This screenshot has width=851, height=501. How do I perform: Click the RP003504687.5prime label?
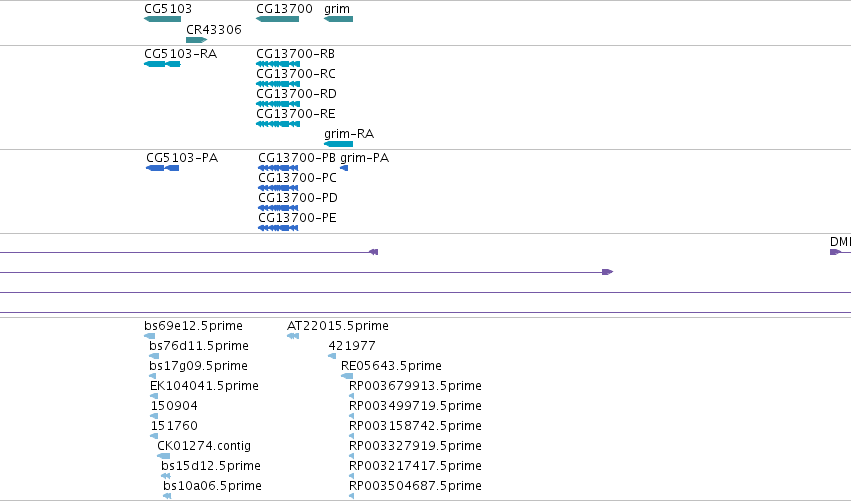[x=416, y=486]
